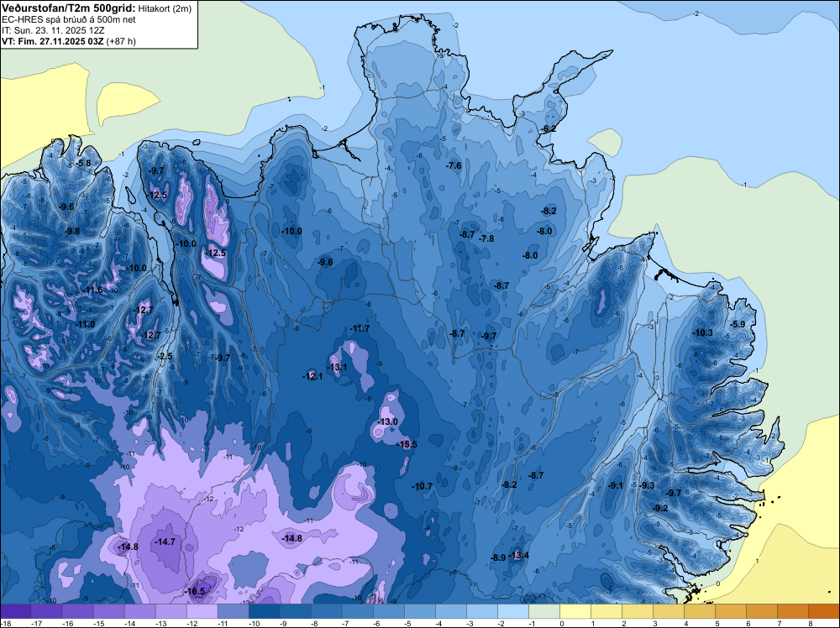Select the -10.3 temperature label
Viewport: 840px width, 628px height.
pyautogui.click(x=703, y=333)
